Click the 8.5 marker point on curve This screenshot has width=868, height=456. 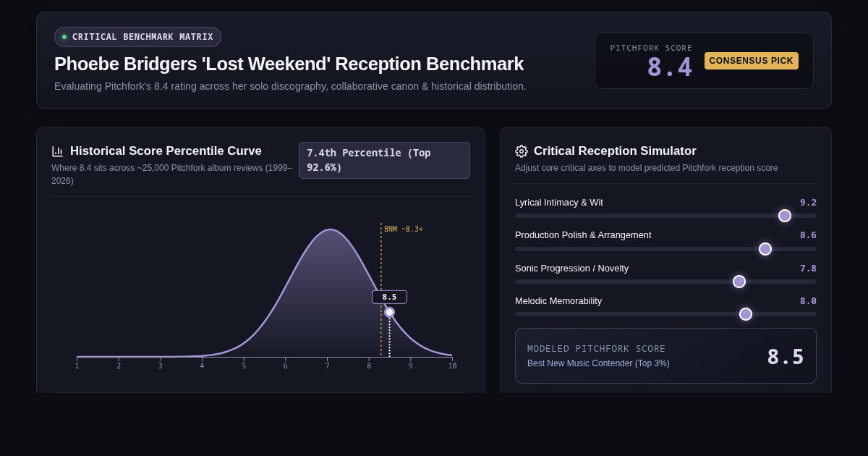click(389, 312)
